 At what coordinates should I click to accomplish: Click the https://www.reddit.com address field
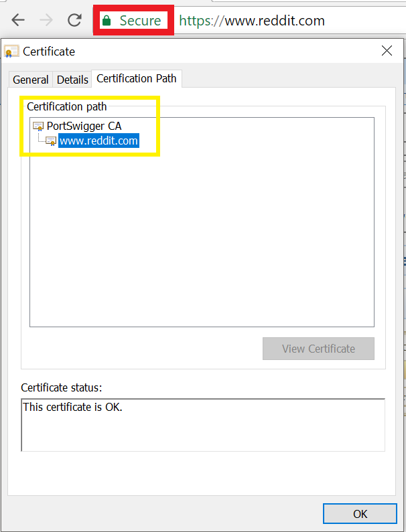click(252, 21)
